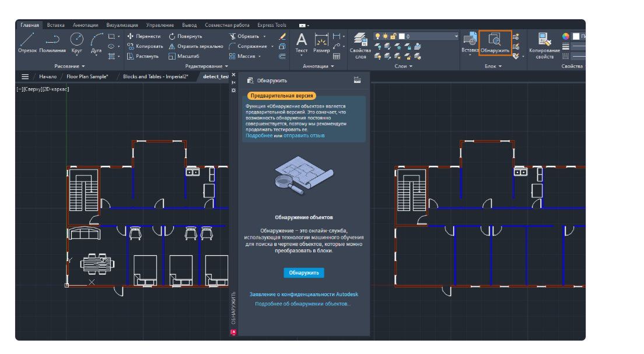
Task: Switch to the Визуализация ribbon tab
Action: pos(122,25)
